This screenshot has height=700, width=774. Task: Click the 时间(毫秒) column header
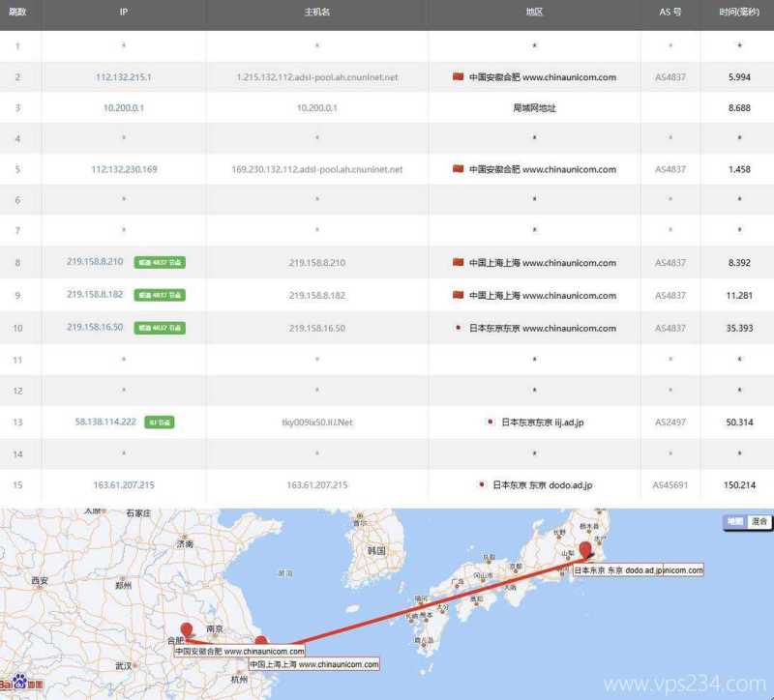pyautogui.click(x=740, y=13)
